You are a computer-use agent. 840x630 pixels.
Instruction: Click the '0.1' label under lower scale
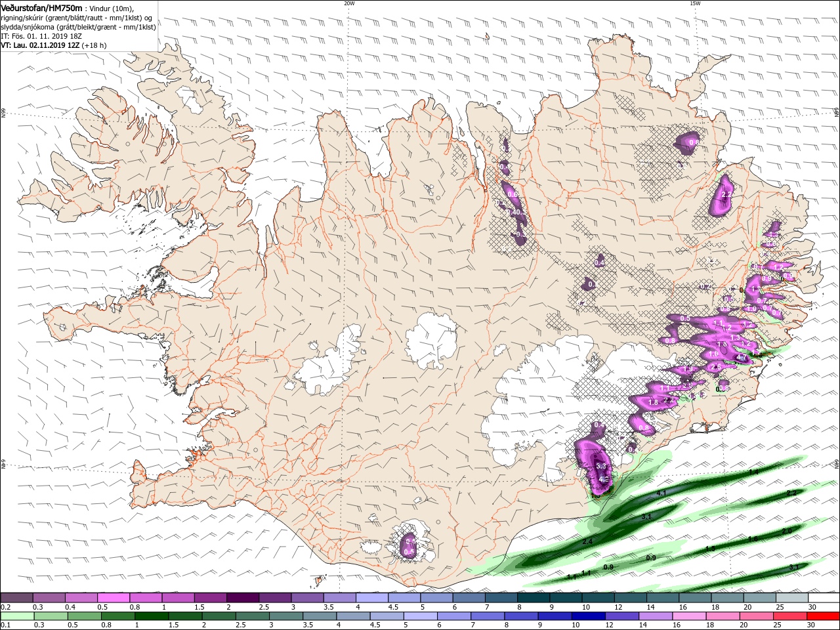(x=5, y=625)
